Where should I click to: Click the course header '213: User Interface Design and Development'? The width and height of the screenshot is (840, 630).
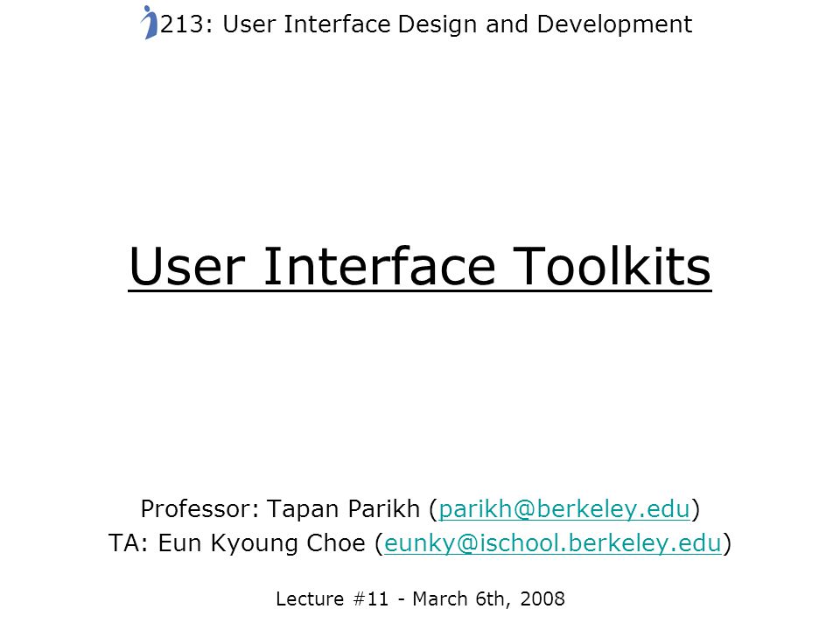(x=426, y=24)
